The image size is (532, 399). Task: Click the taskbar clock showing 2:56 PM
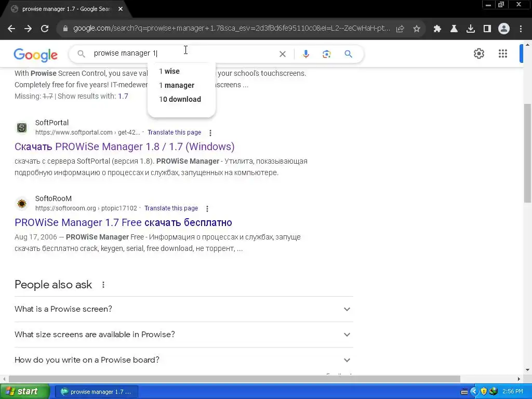click(x=513, y=392)
